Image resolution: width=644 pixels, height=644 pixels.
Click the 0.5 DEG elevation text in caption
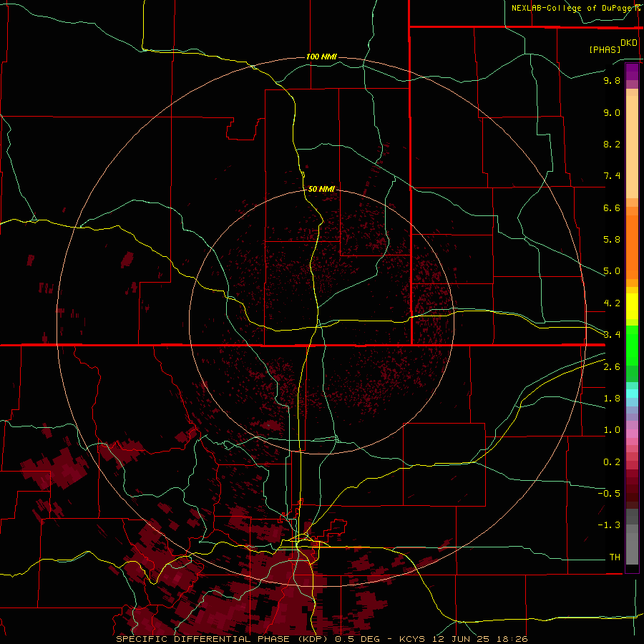[x=357, y=639]
